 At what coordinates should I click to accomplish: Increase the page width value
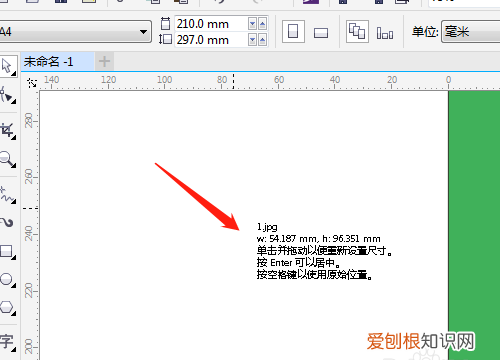coord(262,24)
